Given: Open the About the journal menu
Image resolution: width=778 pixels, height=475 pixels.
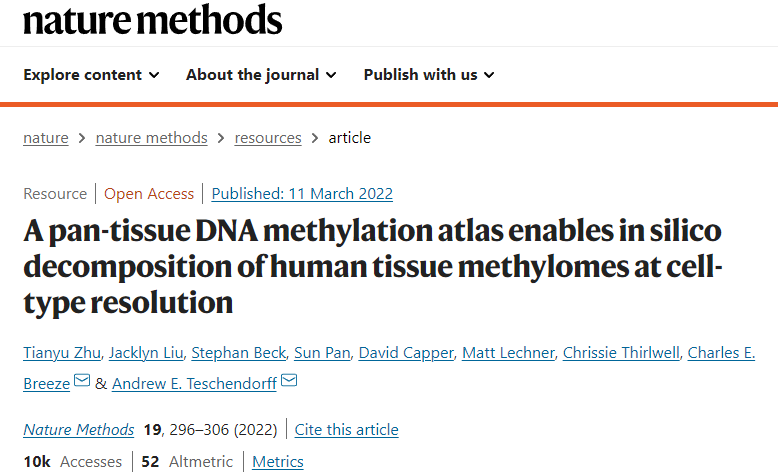Looking at the screenshot, I should tap(261, 74).
